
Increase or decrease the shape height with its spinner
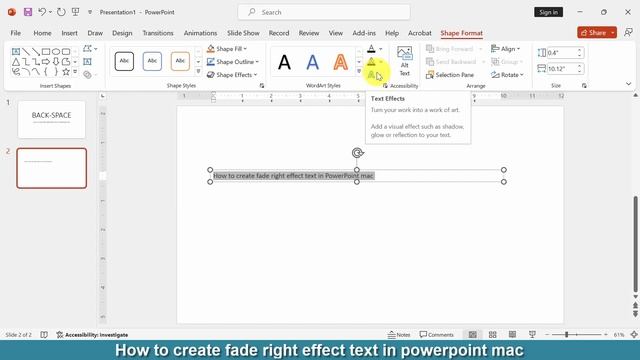(580, 53)
